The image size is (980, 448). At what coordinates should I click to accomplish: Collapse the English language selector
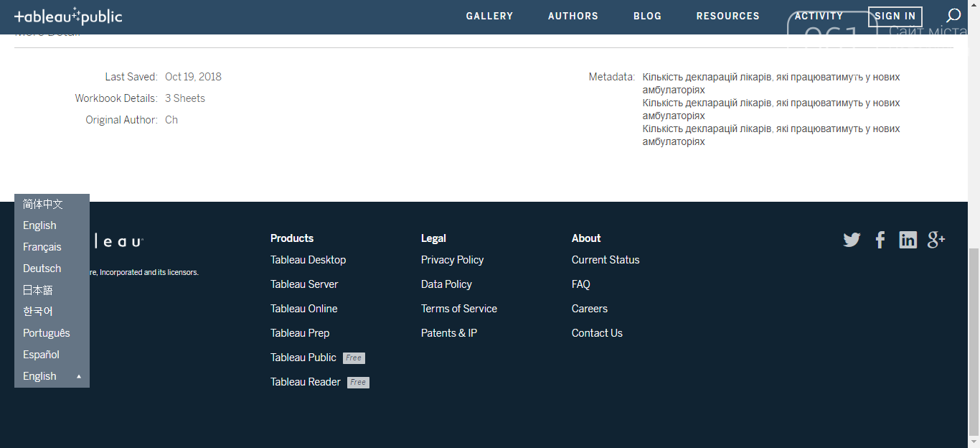[52, 376]
